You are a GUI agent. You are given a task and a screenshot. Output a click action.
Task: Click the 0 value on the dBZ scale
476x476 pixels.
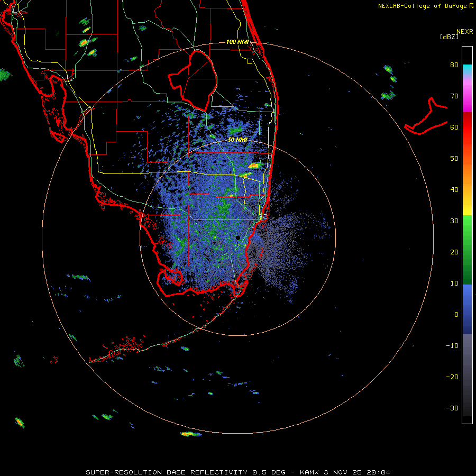click(x=456, y=315)
